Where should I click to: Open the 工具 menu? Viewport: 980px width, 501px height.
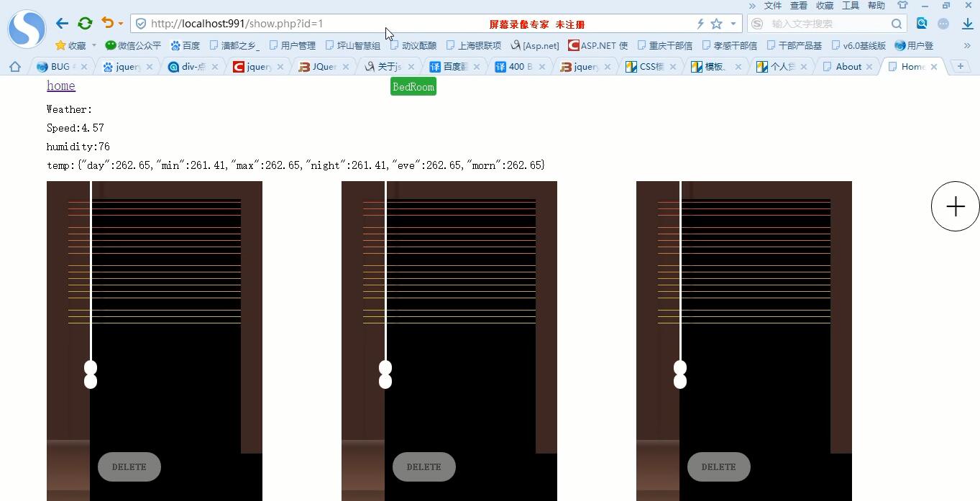tap(851, 6)
